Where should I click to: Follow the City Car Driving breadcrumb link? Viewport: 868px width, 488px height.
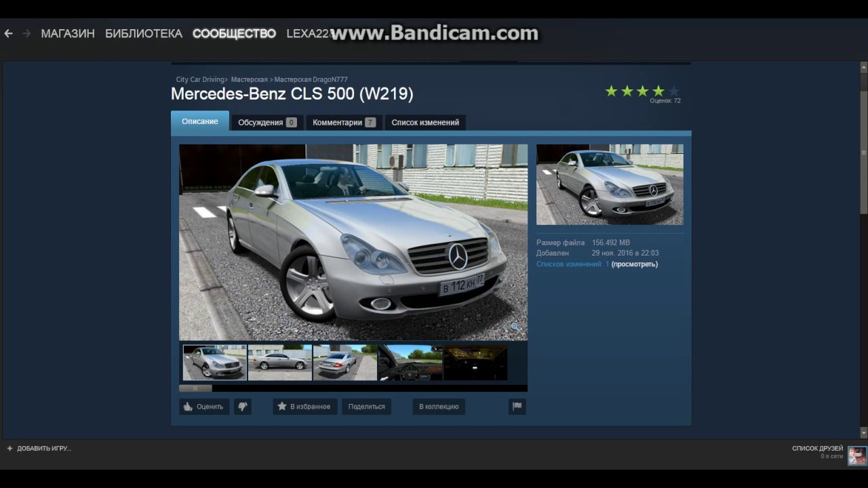201,79
